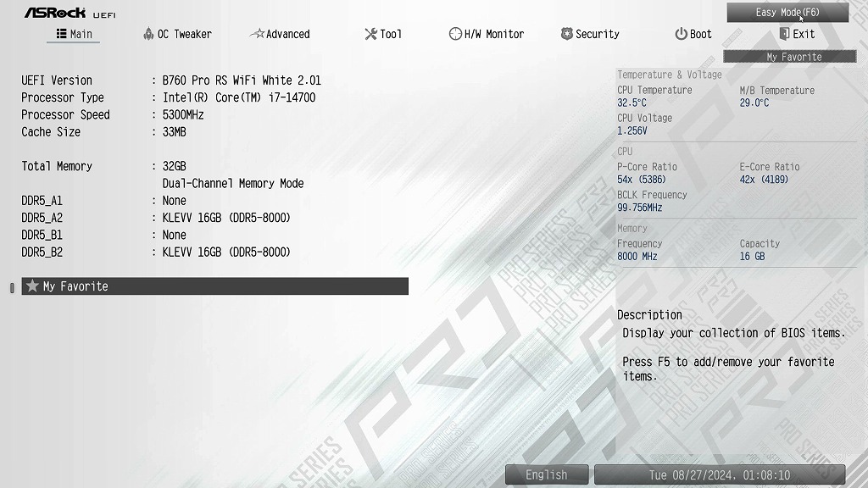Click the Advanced star icon
The image size is (868, 488).
click(258, 34)
